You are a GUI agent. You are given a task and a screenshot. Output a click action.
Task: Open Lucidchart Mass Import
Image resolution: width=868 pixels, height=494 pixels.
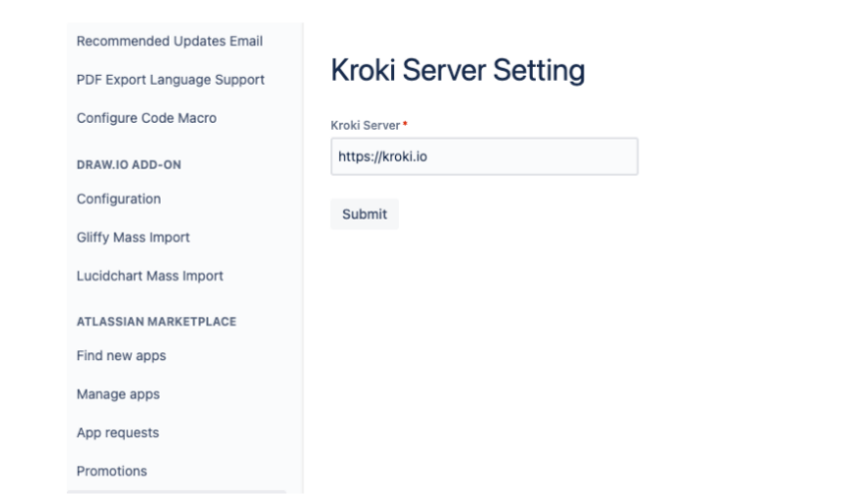150,275
